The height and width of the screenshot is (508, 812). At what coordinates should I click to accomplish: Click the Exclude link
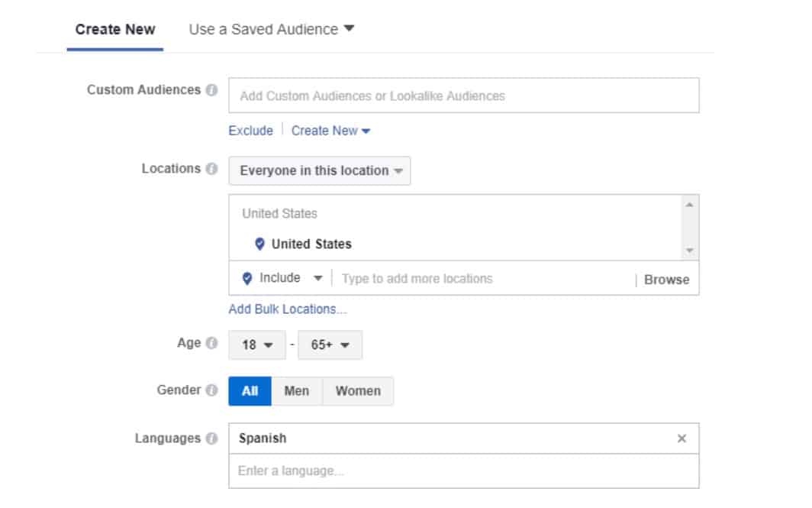(x=250, y=131)
